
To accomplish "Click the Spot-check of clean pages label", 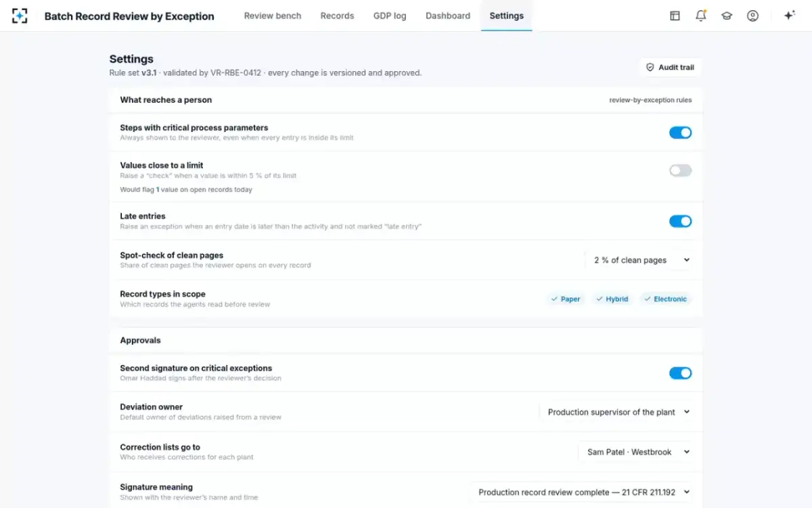I will tap(171, 255).
